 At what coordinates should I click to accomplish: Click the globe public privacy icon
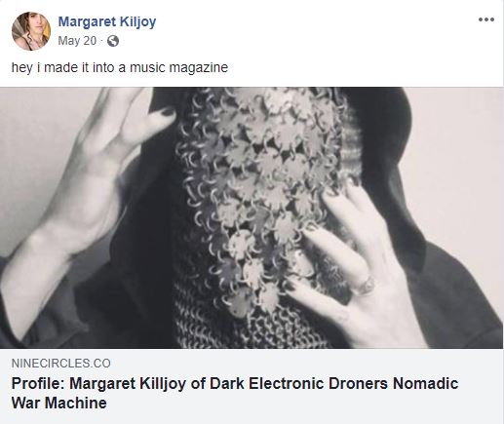coord(113,41)
